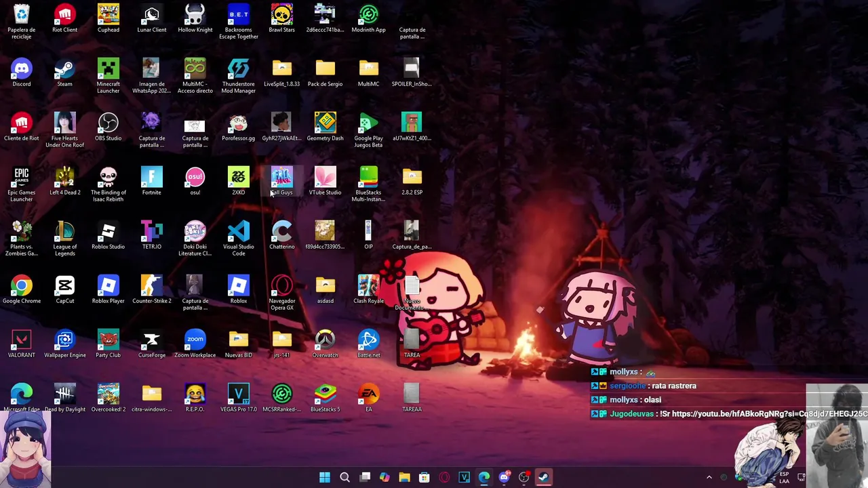Viewport: 868px width, 488px height.
Task: Open the LiveSplit_1.8.33 folder
Action: [282, 73]
